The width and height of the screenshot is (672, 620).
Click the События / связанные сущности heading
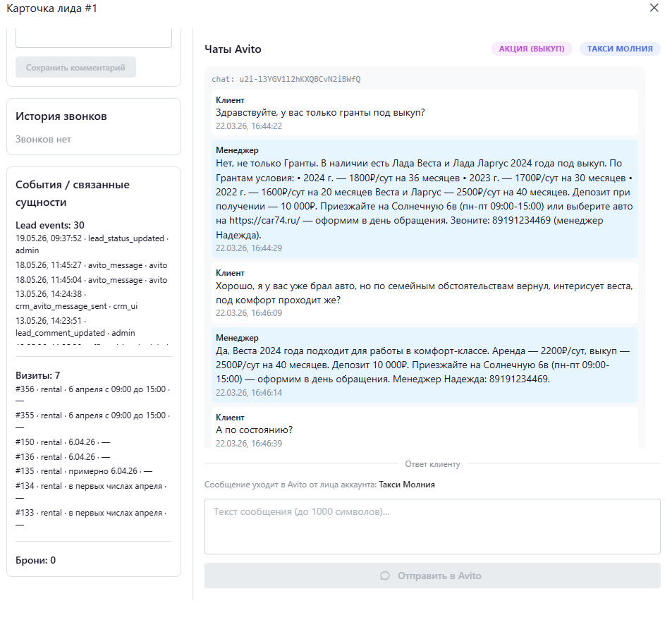73,193
